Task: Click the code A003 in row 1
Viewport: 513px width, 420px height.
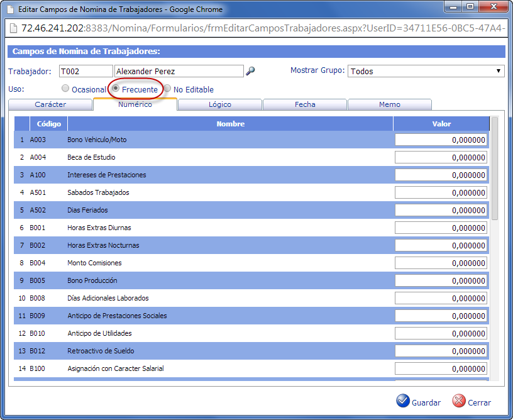Action: point(38,140)
